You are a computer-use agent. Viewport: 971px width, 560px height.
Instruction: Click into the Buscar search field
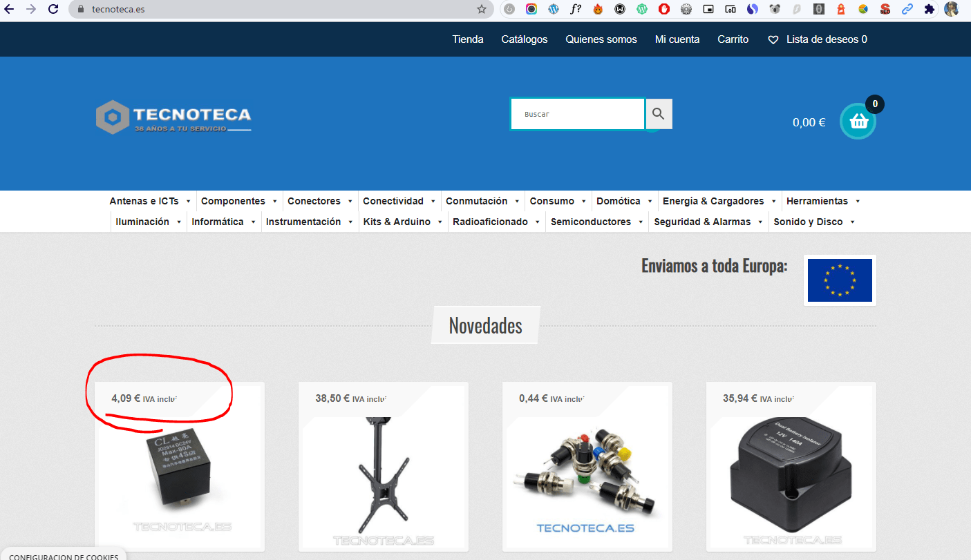tap(578, 114)
